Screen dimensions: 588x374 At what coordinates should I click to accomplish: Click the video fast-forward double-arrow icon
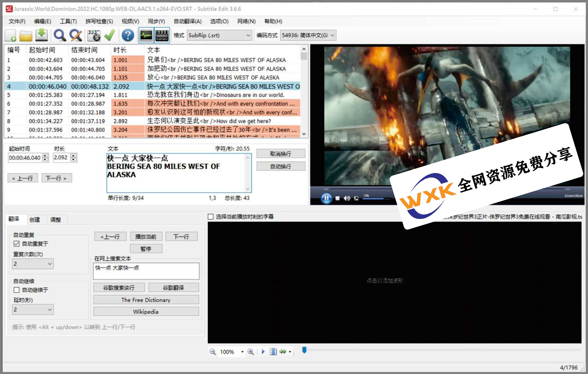(568, 189)
